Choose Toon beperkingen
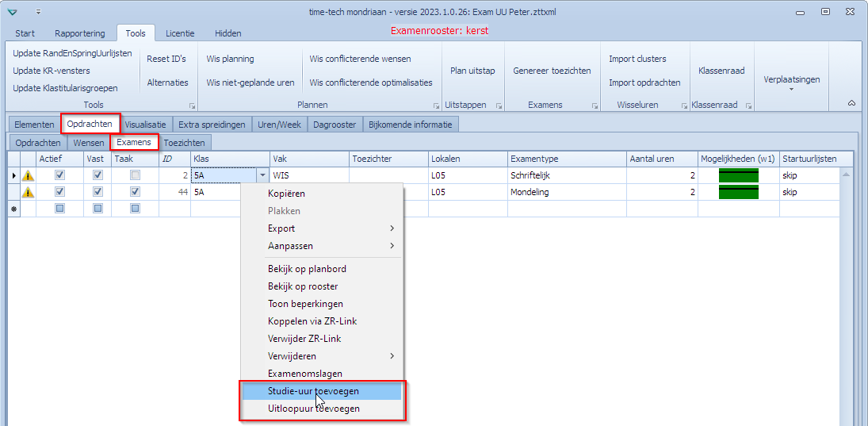Screen dimensions: 868x426 [322, 304]
